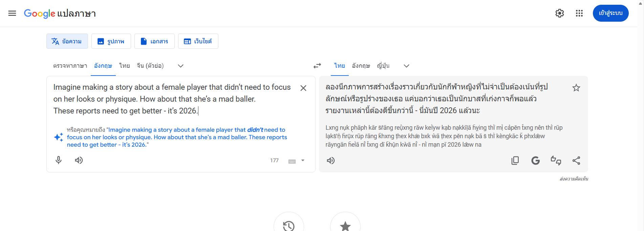Click the microphone voice input icon
The height and width of the screenshot is (231, 644).
pyautogui.click(x=59, y=160)
